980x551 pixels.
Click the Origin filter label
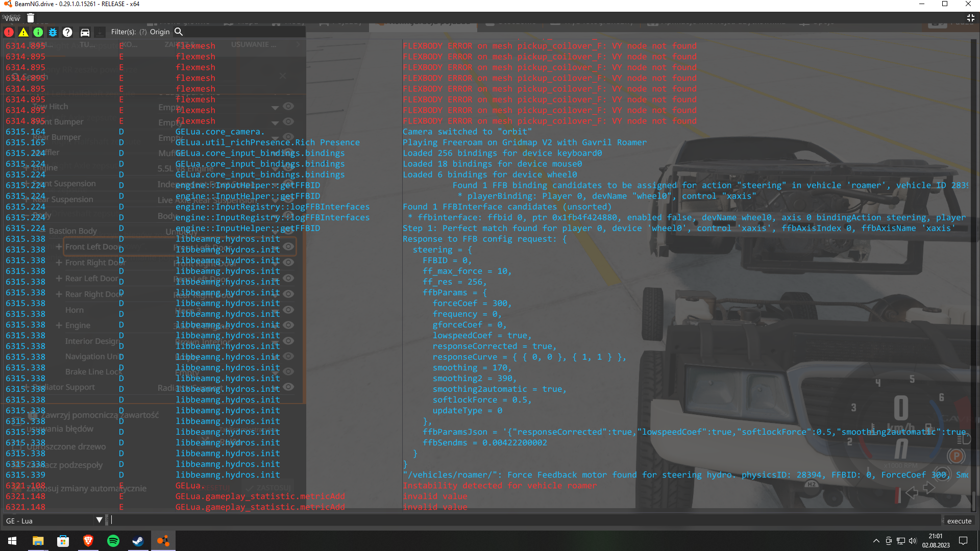click(x=160, y=32)
